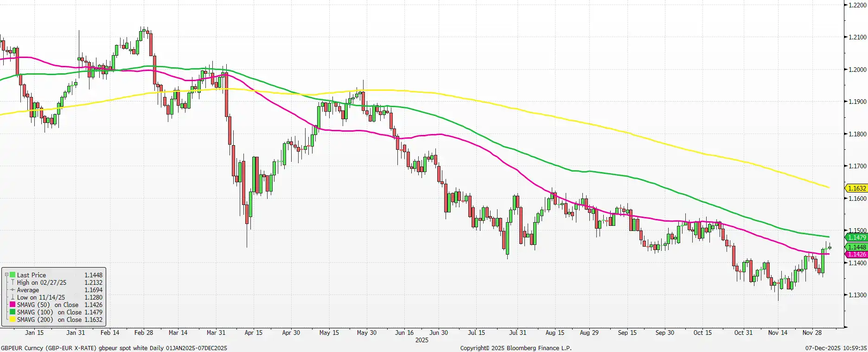The image size is (868, 352).
Task: Click the 1.2200 price axis label
Action: pyautogui.click(x=857, y=5)
